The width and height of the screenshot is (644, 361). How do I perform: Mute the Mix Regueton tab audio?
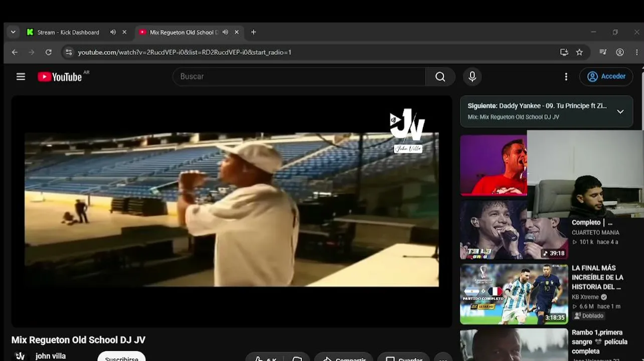point(225,32)
